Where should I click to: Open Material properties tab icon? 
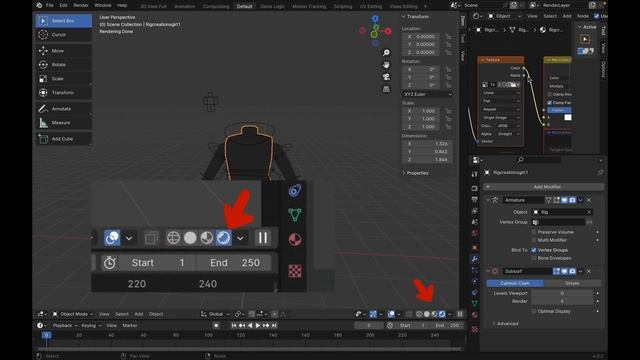coord(474,315)
